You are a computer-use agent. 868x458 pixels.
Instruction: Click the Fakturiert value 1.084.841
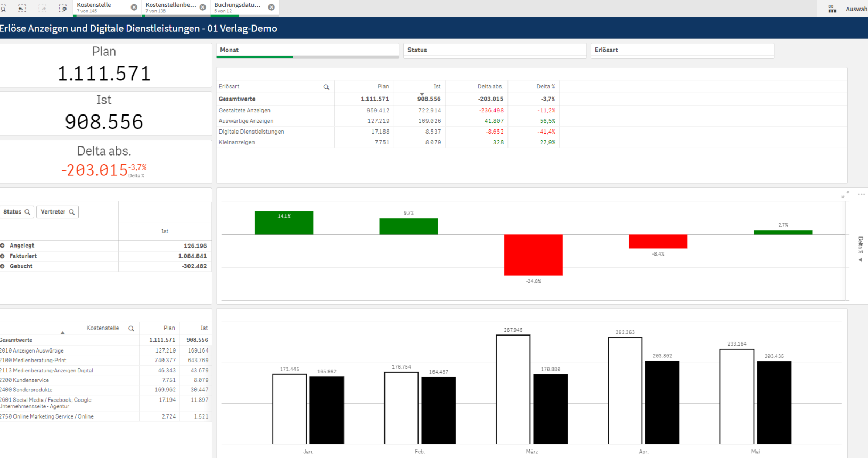point(192,256)
